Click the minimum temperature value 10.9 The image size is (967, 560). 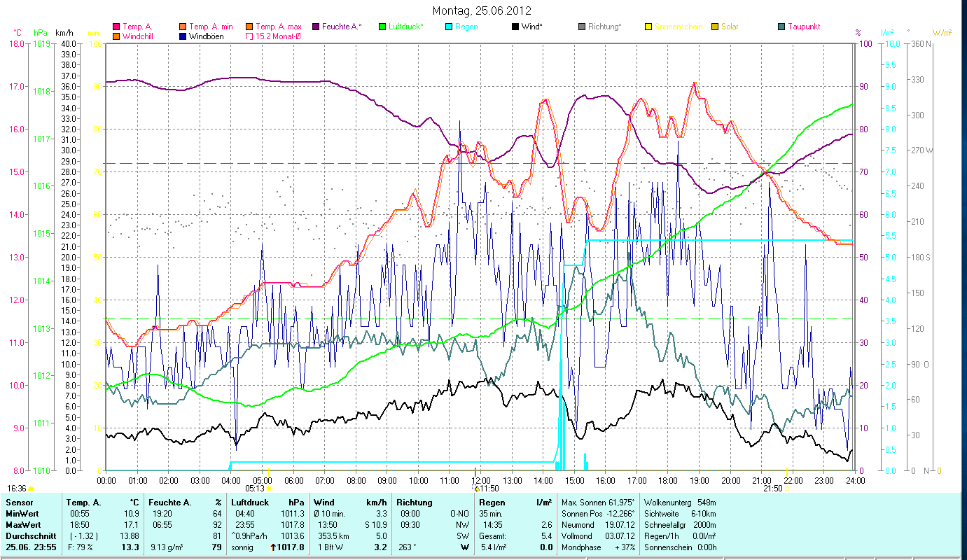coord(132,514)
